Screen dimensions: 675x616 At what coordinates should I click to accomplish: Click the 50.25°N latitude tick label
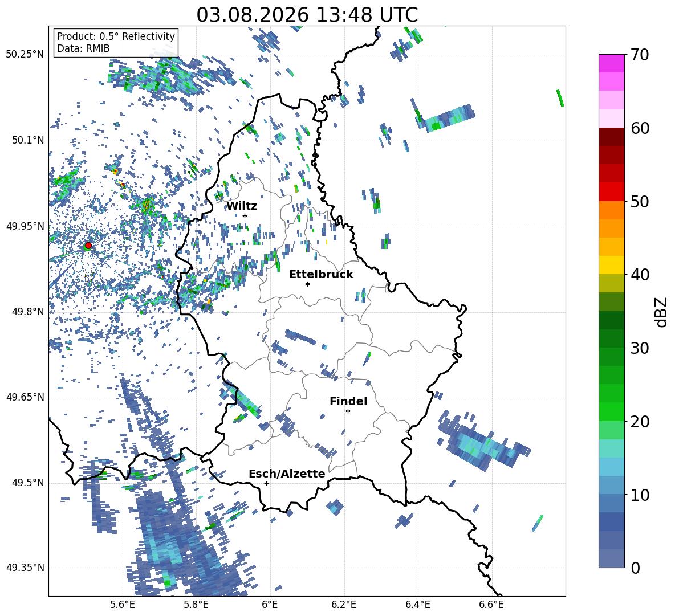point(25,55)
